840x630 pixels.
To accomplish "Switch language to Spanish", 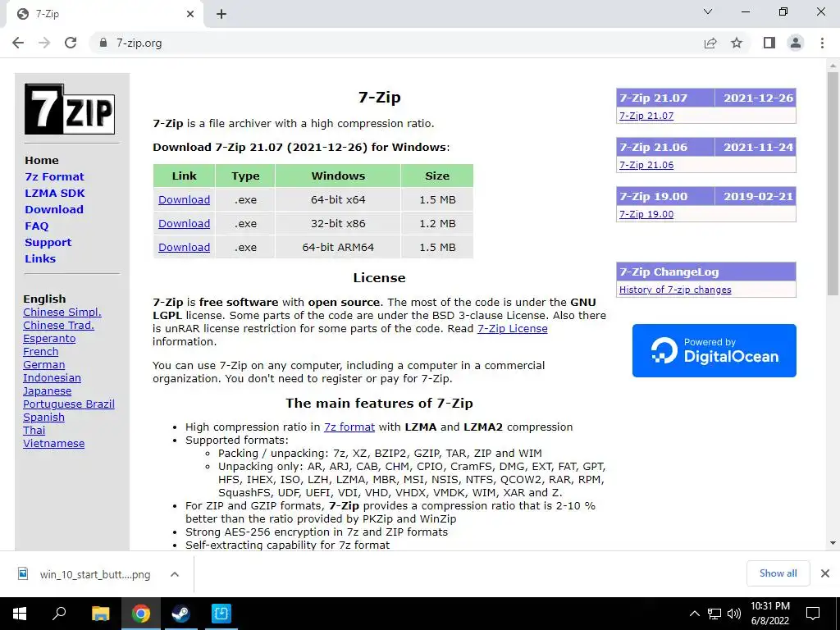I will click(44, 418).
